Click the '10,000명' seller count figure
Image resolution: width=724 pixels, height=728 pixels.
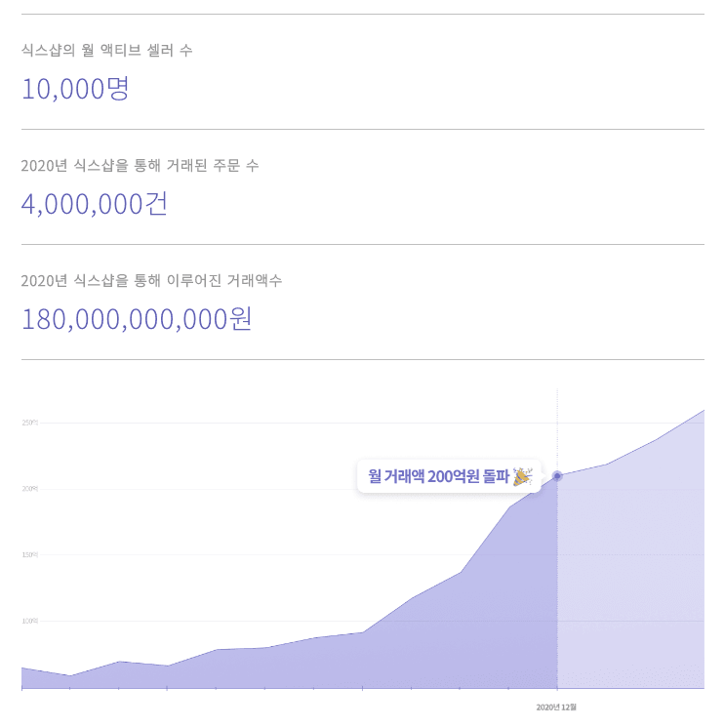point(75,89)
